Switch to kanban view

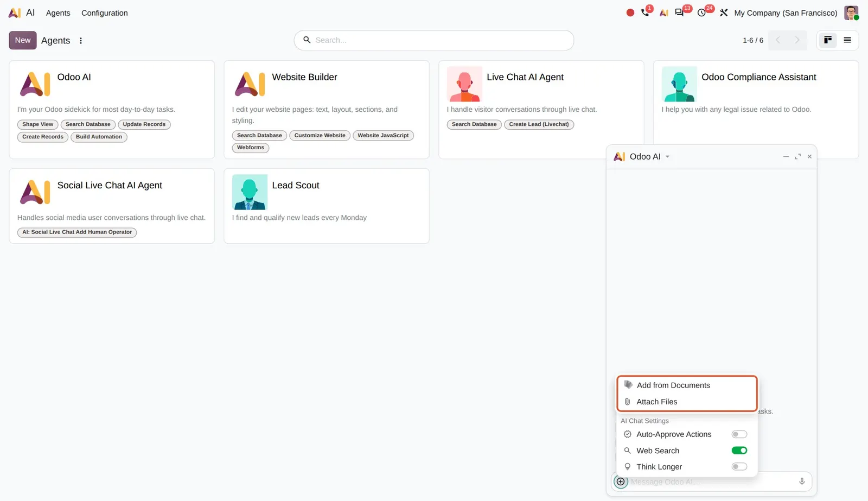[x=828, y=40]
